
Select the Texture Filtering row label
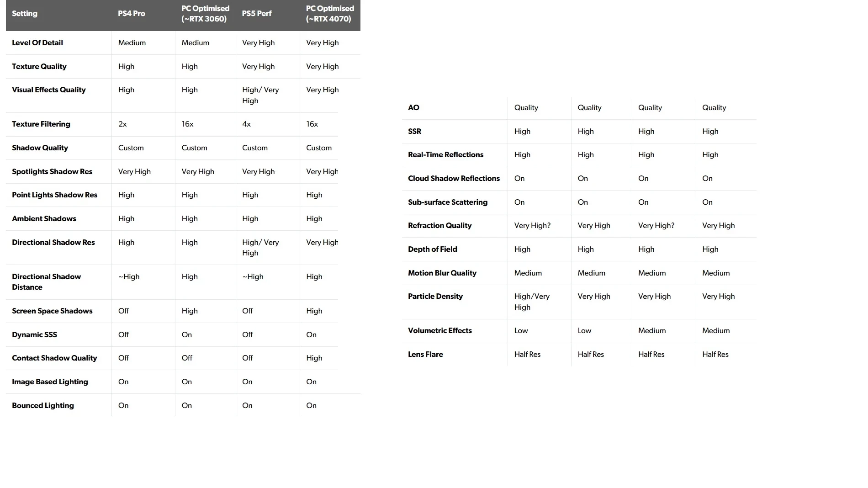(41, 124)
